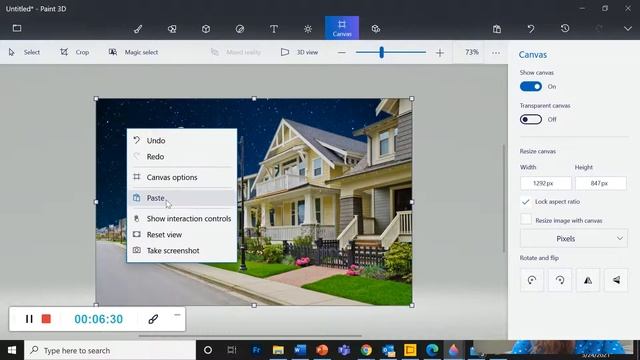Switch to 3D view
Screen dimensions: 640x360
pyautogui.click(x=300, y=52)
